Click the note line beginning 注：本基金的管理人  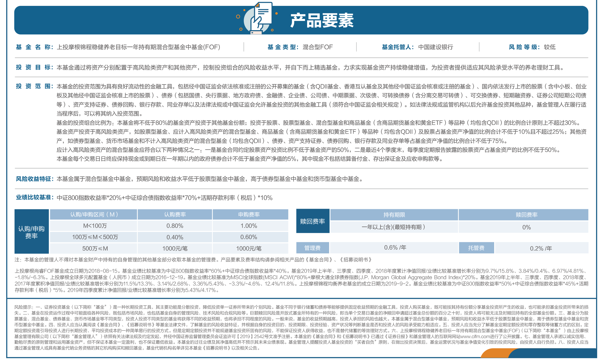193,260
